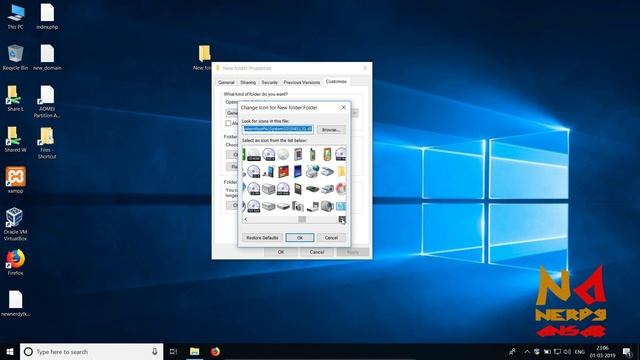Screen dimensions: 640x360
Task: Select the Files - Shortcut folder icon
Action: [47, 143]
